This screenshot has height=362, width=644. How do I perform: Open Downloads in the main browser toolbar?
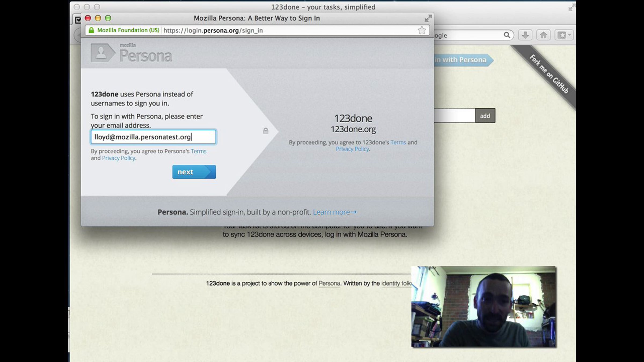tap(525, 35)
